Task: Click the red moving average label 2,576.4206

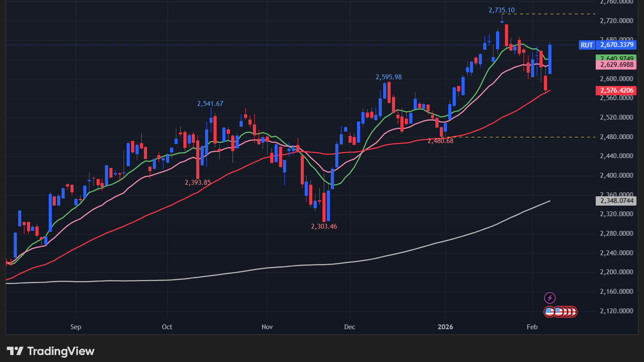Action: [616, 90]
